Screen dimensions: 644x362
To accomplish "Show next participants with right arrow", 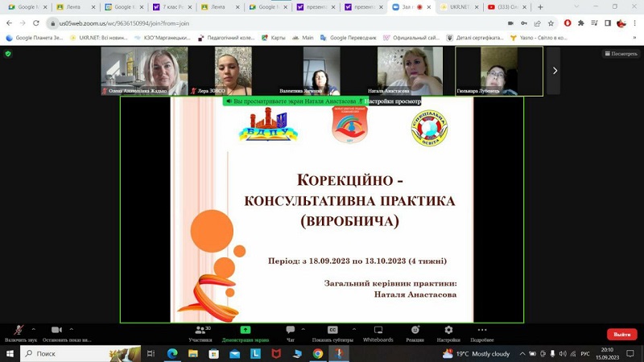I will point(555,71).
